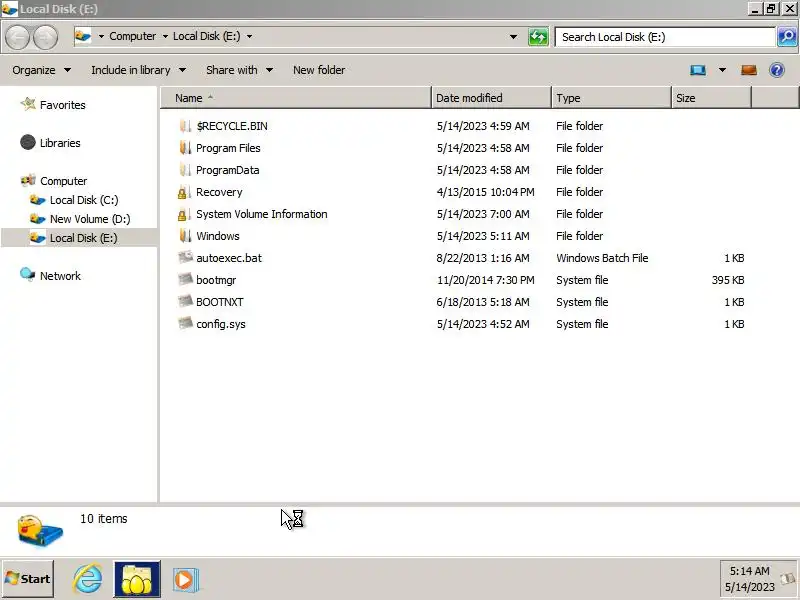Click the Recovery date 4/13/2015 10:04 PM
The image size is (800, 600).
(485, 192)
